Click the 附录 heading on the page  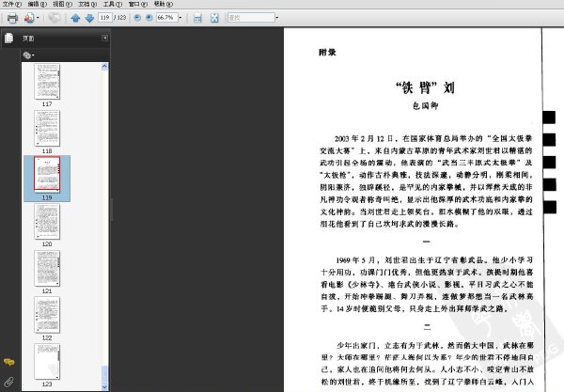coord(327,53)
